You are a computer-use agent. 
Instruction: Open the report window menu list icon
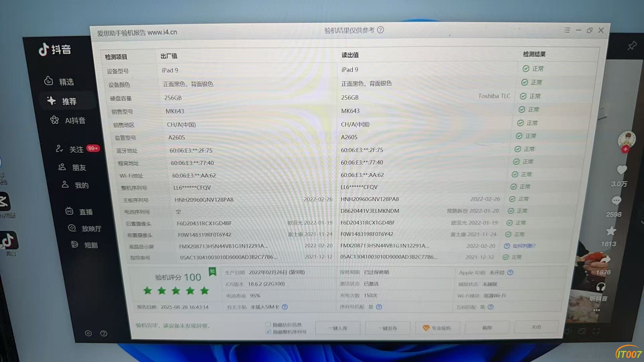pyautogui.click(x=567, y=30)
